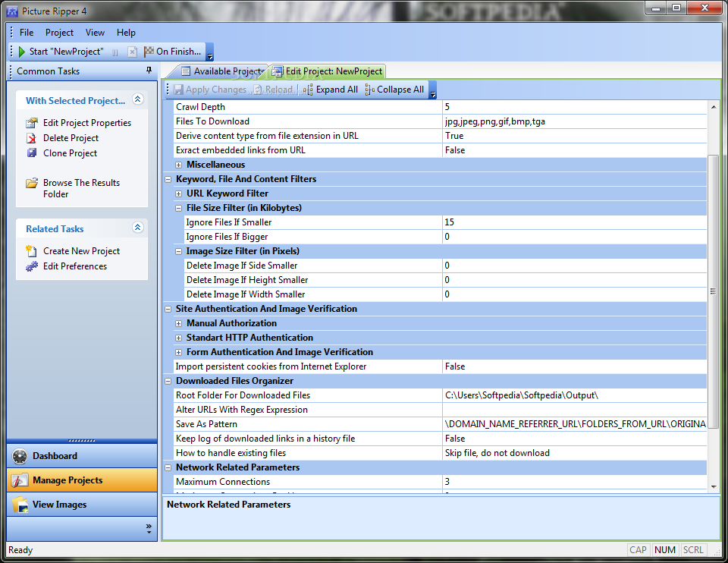
Task: Pin the Common Tasks panel
Action: point(149,70)
